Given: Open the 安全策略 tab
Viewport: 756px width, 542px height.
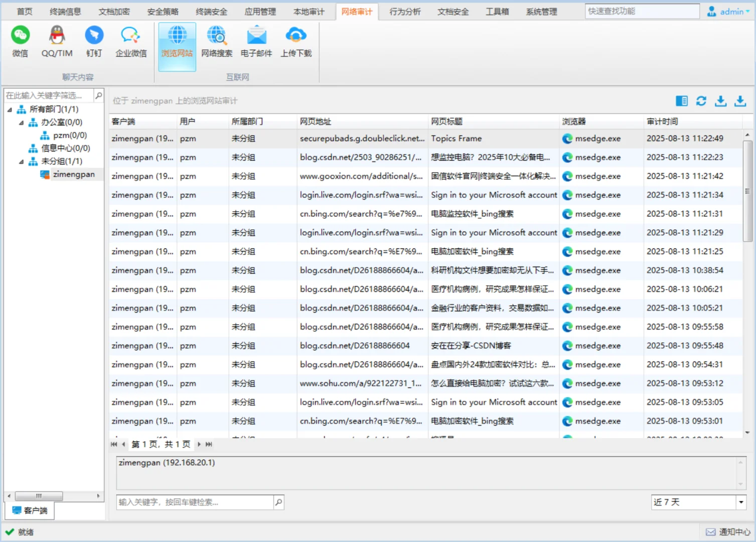Looking at the screenshot, I should pyautogui.click(x=163, y=12).
